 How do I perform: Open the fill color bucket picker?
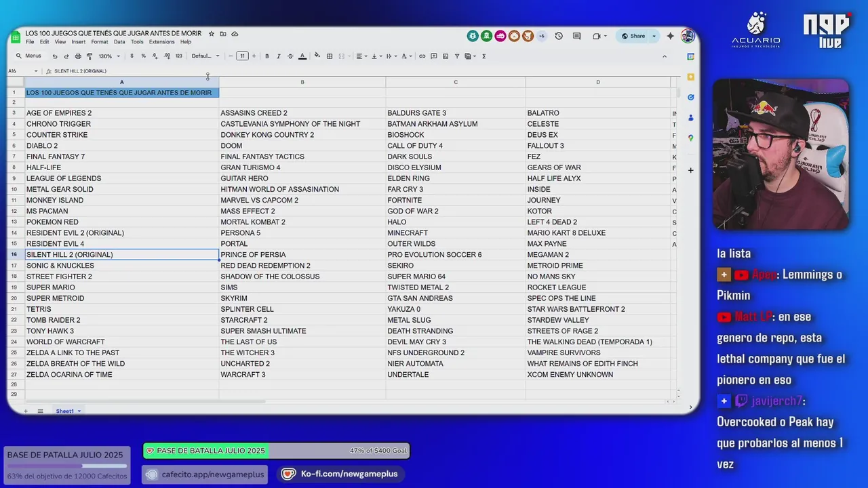point(317,56)
